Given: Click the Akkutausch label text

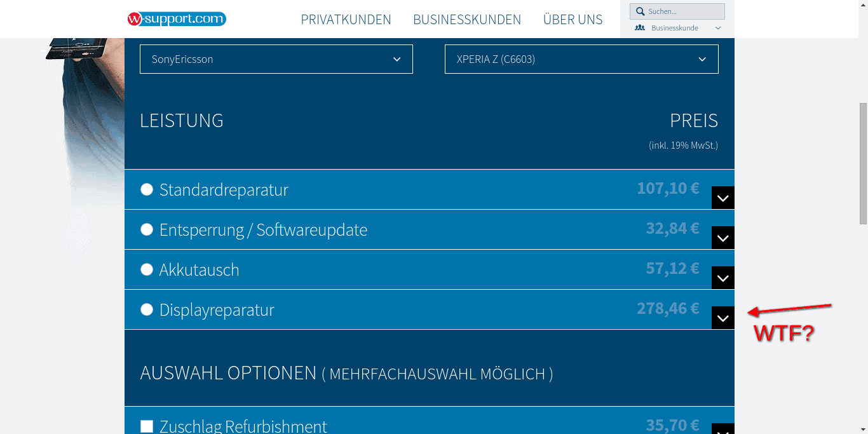Looking at the screenshot, I should [200, 270].
